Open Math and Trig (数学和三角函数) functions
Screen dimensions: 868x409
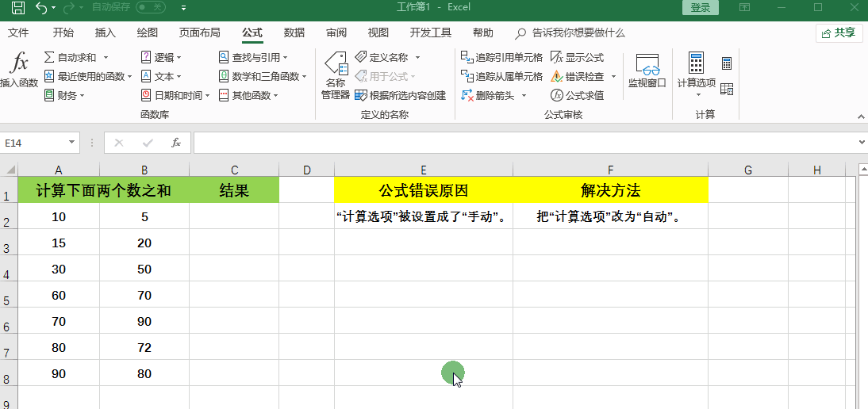coord(263,76)
